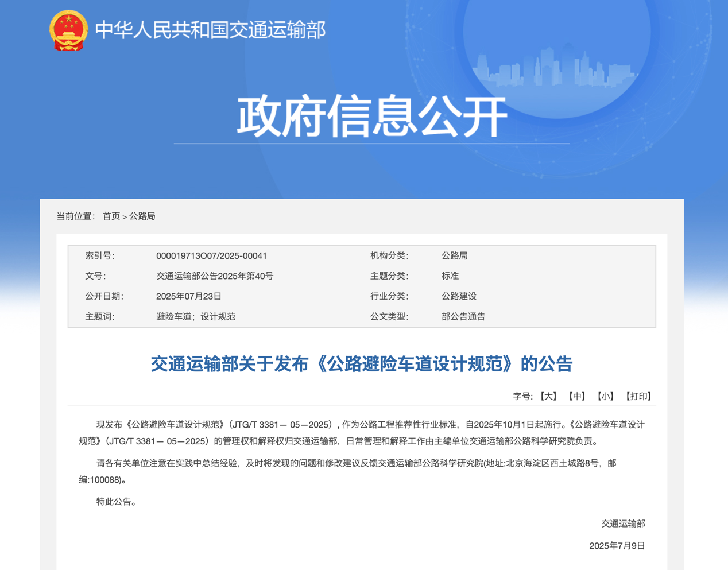Click the 2025年7月9日 date line
Image resolution: width=728 pixels, height=570 pixels.
618,546
